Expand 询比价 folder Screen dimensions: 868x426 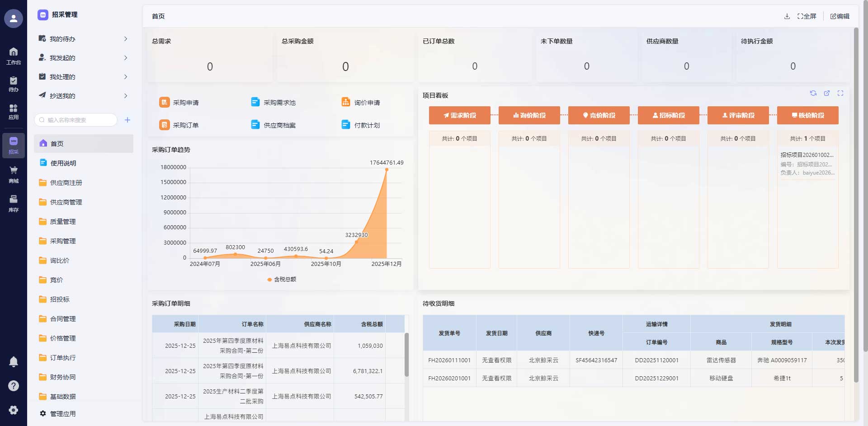[x=84, y=260]
